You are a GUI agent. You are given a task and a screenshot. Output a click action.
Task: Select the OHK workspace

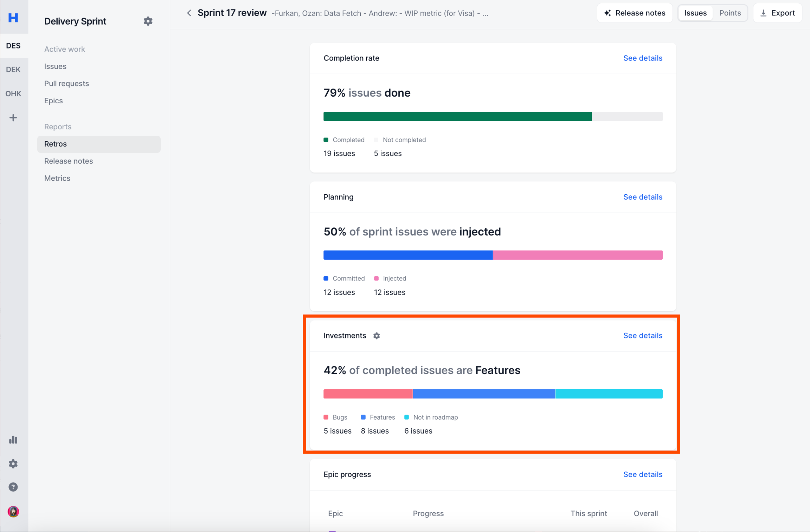tap(13, 93)
